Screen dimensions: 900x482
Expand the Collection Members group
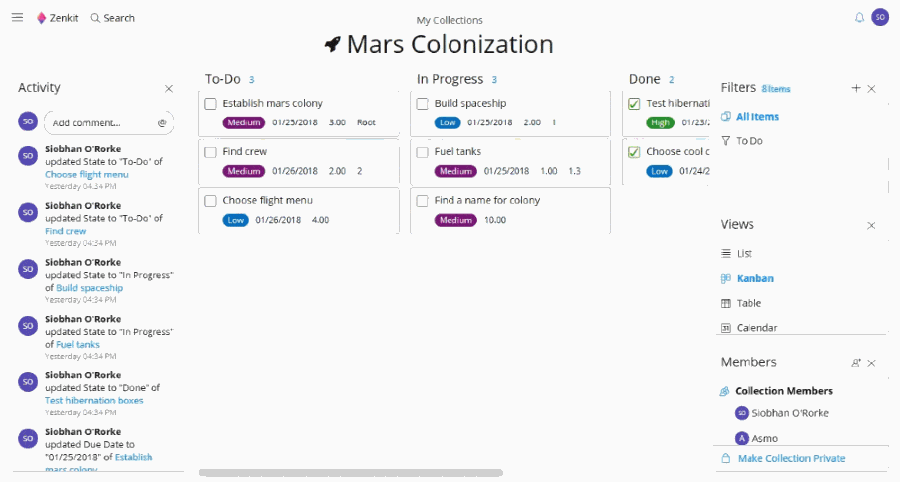click(776, 391)
